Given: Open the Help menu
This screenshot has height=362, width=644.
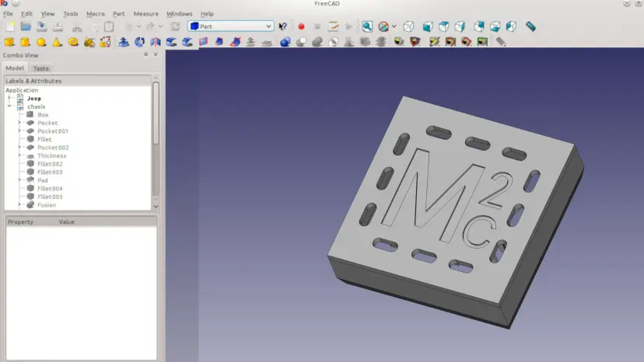Looking at the screenshot, I should pyautogui.click(x=207, y=13).
